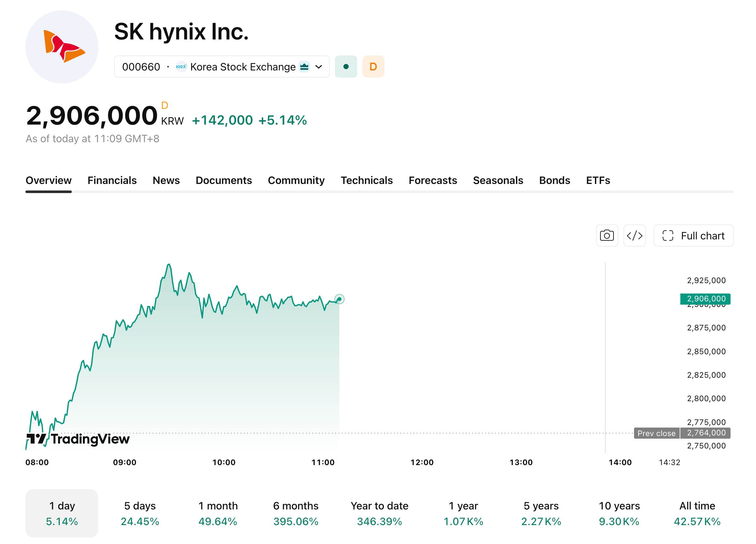Click the 11:00 time axis label
The width and height of the screenshot is (756, 544).
pos(323,463)
